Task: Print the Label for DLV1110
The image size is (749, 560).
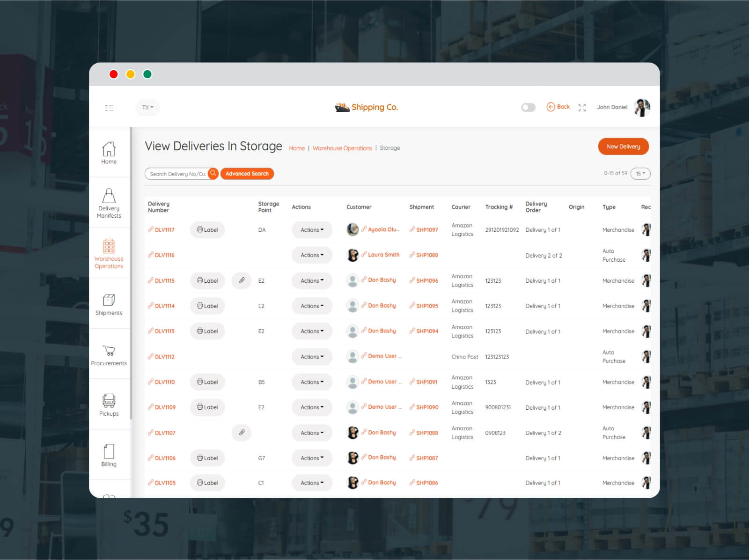Action: [x=207, y=382]
